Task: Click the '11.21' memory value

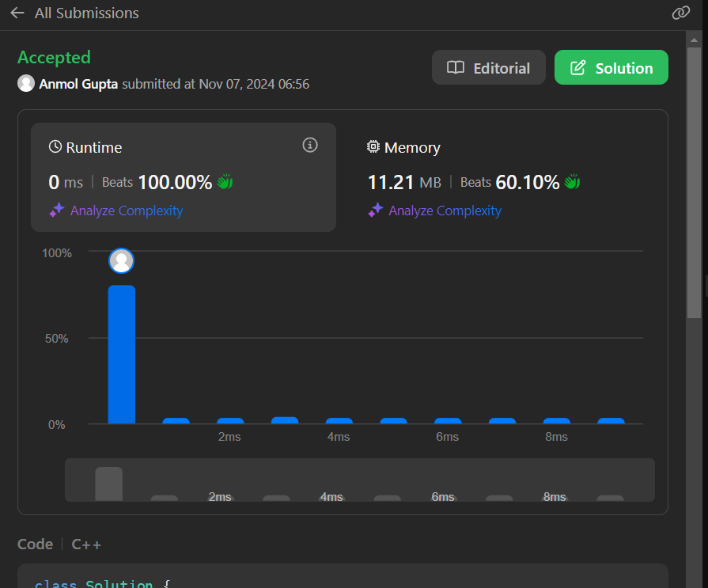Action: pyautogui.click(x=391, y=183)
